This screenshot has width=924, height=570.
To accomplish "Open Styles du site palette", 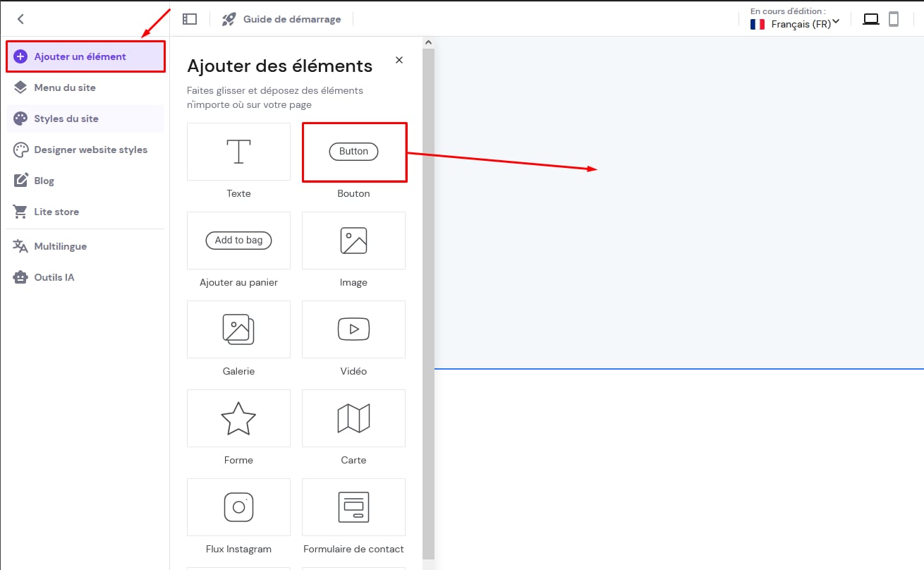I will pos(66,119).
